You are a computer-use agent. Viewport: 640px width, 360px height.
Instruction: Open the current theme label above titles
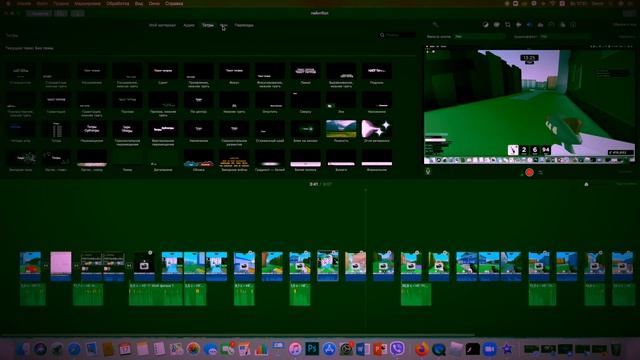[29, 48]
